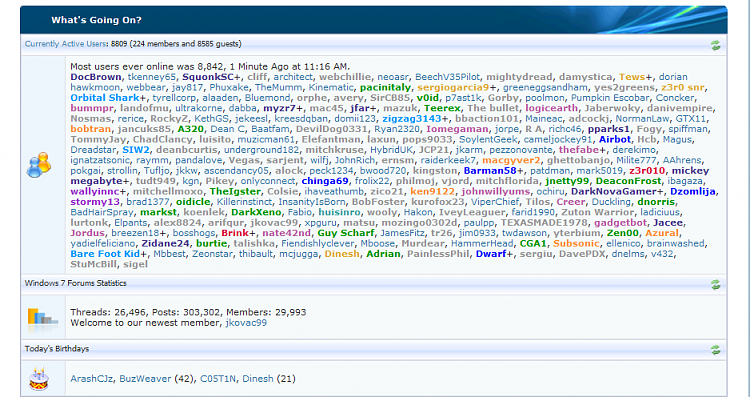Open the A320 member link

pos(190,129)
